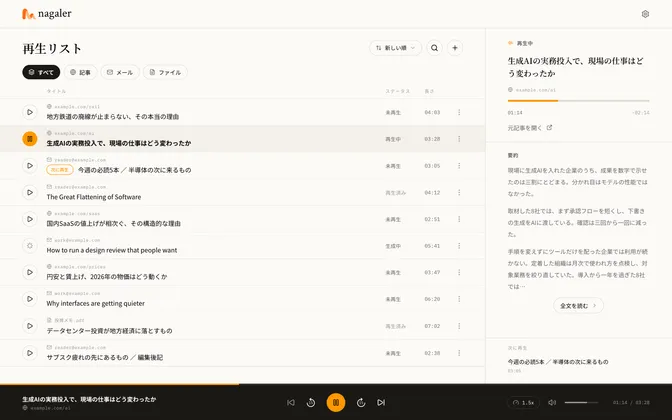Click the 長さ column header
Viewport: 672px width, 420px height.
pyautogui.click(x=429, y=91)
